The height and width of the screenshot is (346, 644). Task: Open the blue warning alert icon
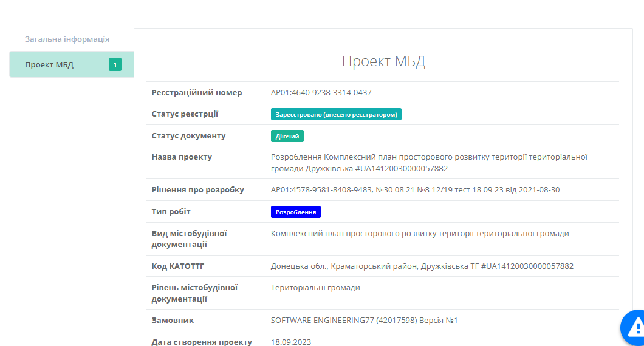634,328
